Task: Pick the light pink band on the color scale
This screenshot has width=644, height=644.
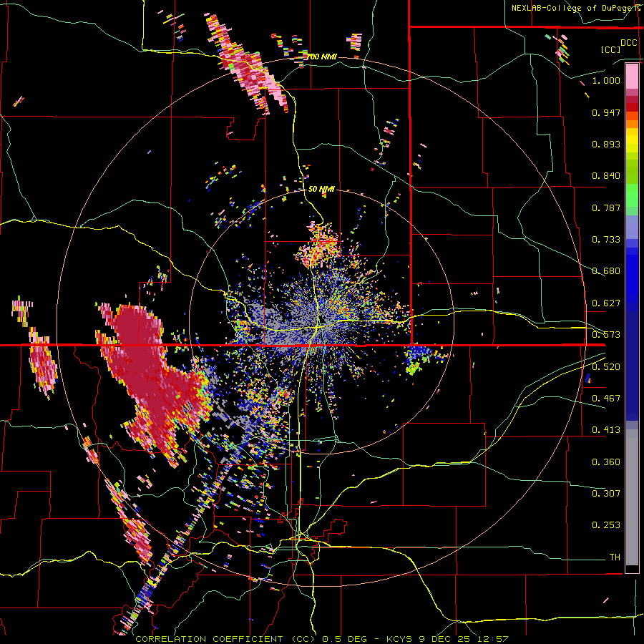Action: pyautogui.click(x=632, y=76)
